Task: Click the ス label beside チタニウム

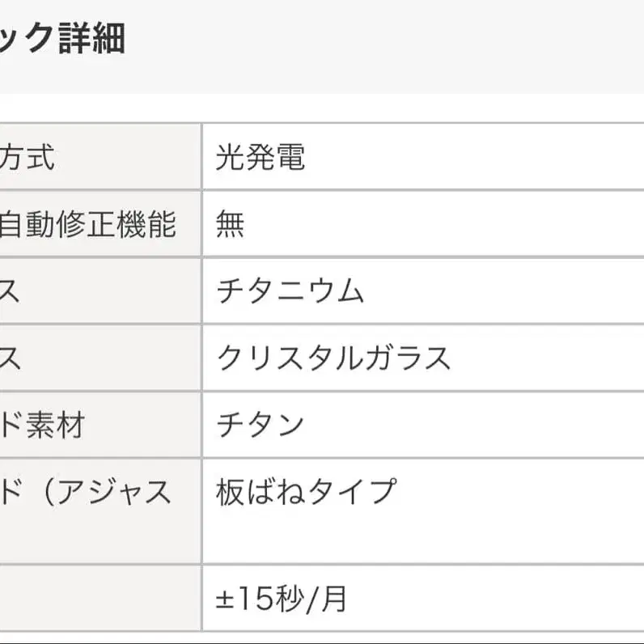Action: pos(10,290)
